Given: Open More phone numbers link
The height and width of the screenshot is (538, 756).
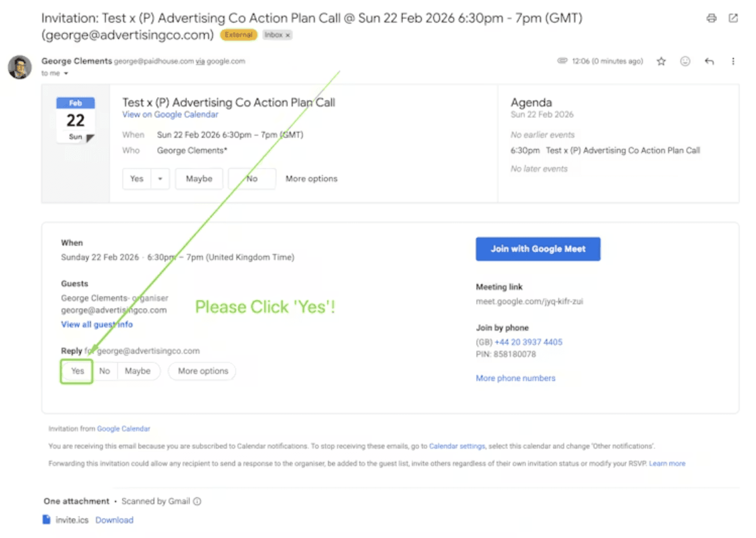Looking at the screenshot, I should click(x=515, y=378).
